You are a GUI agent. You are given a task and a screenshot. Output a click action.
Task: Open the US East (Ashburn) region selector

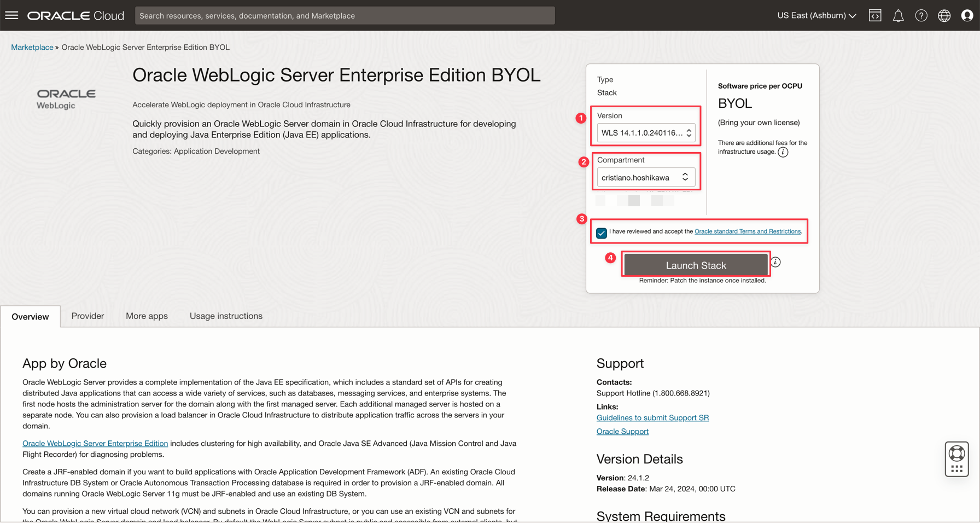pyautogui.click(x=816, y=15)
